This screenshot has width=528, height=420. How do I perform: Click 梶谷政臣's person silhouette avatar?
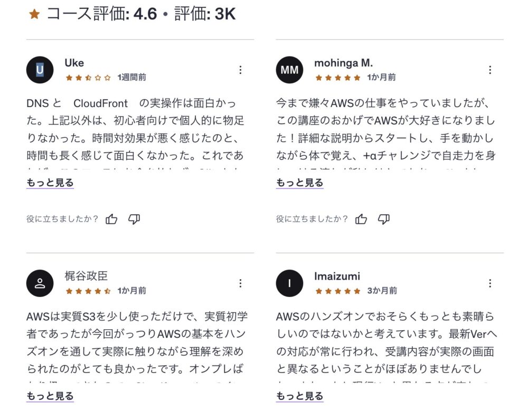pos(40,283)
